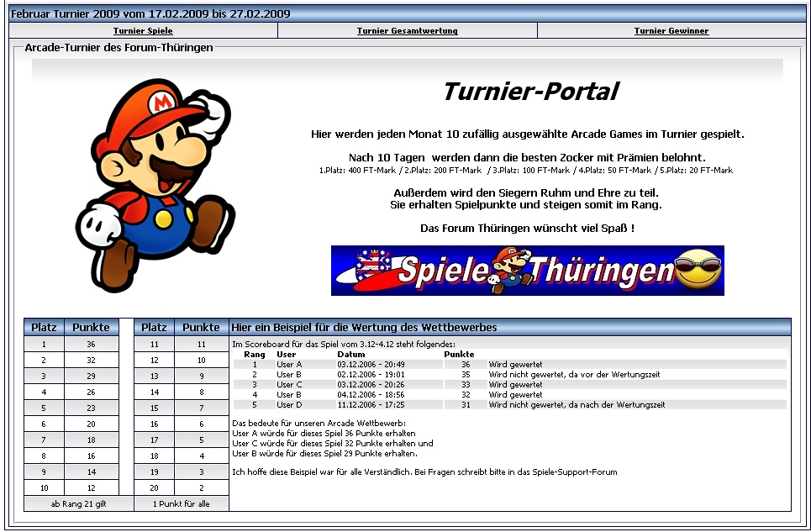Click the small Mario in the banner

511,270
